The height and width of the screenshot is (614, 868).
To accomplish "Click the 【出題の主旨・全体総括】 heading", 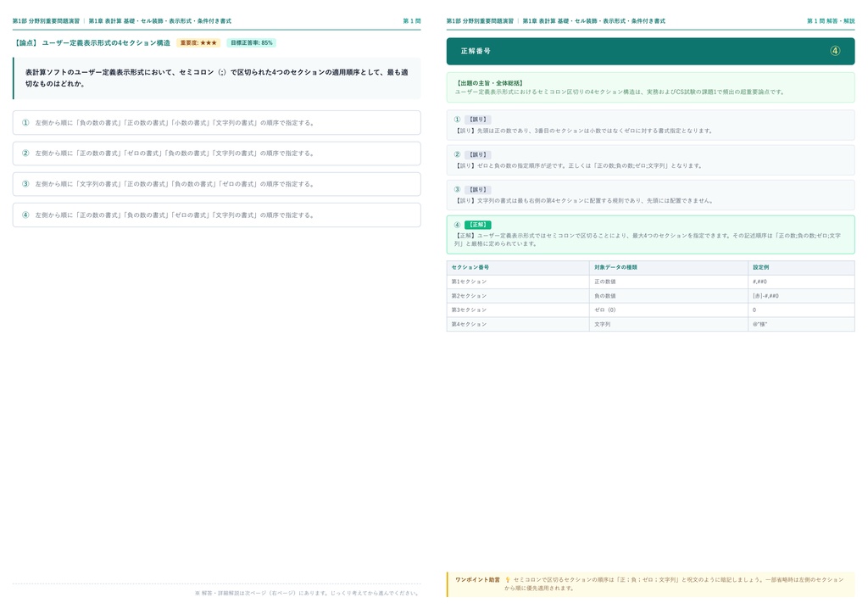I will tap(490, 83).
